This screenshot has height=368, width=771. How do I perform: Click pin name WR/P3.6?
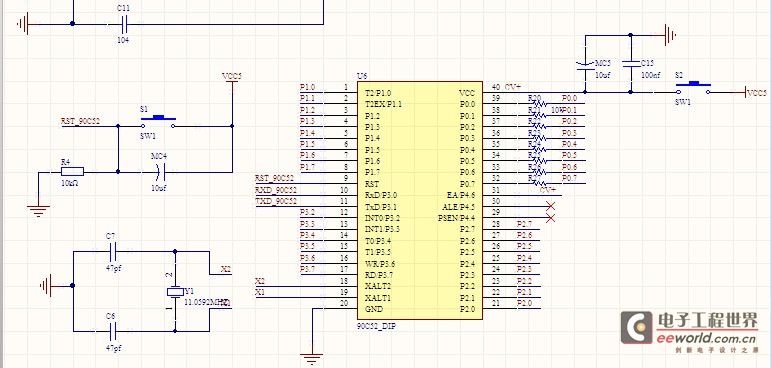[380, 264]
